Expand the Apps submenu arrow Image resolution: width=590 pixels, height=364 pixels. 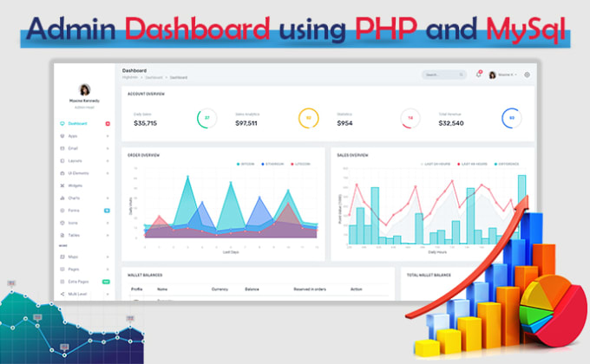108,136
